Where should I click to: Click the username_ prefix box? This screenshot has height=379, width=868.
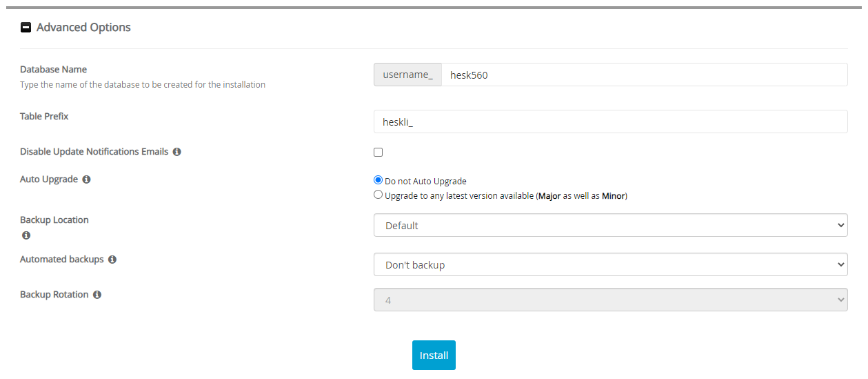(x=407, y=75)
